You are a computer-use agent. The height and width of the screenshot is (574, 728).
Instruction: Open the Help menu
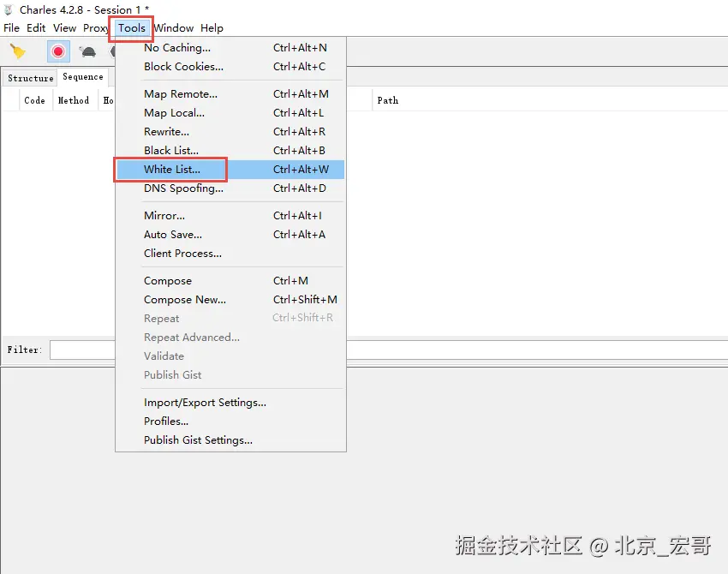[x=212, y=28]
